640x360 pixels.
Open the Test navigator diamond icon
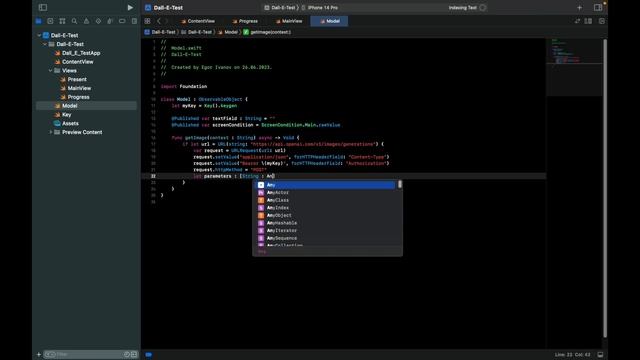point(98,21)
